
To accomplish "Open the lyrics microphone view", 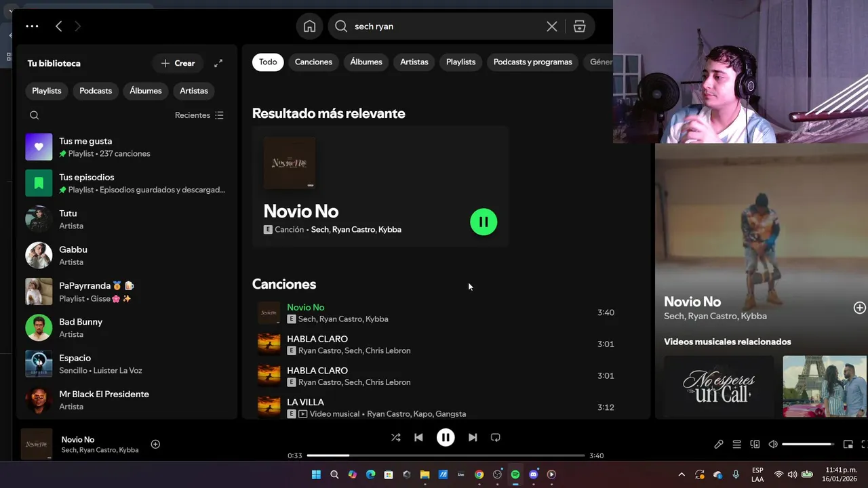I will pos(719,445).
